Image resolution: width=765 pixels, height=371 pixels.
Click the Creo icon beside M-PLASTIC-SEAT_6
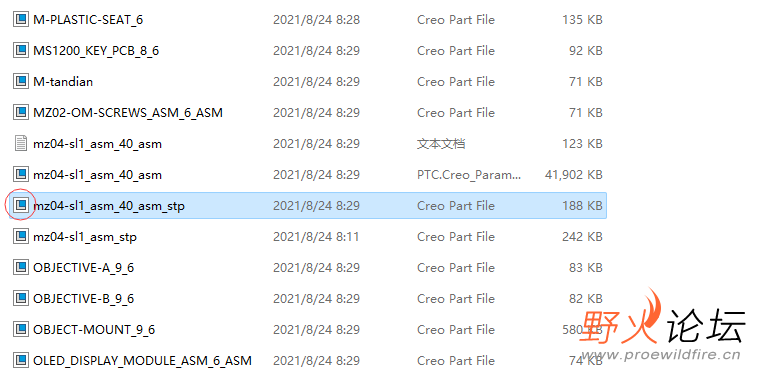tap(20, 20)
